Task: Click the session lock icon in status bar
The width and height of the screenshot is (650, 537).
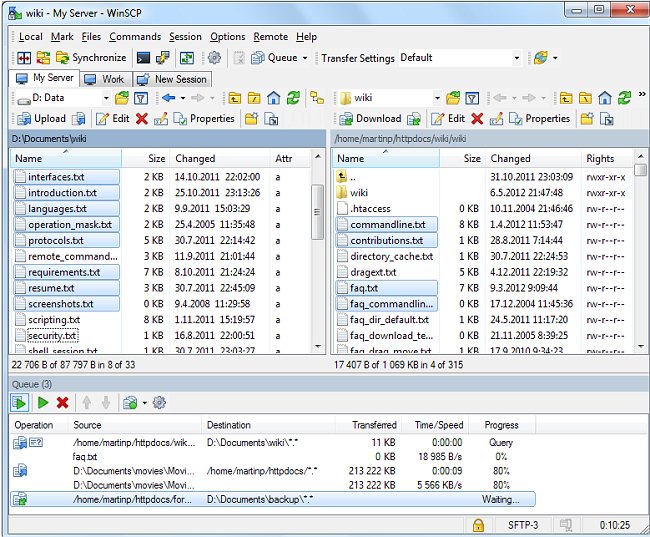Action: [479, 525]
